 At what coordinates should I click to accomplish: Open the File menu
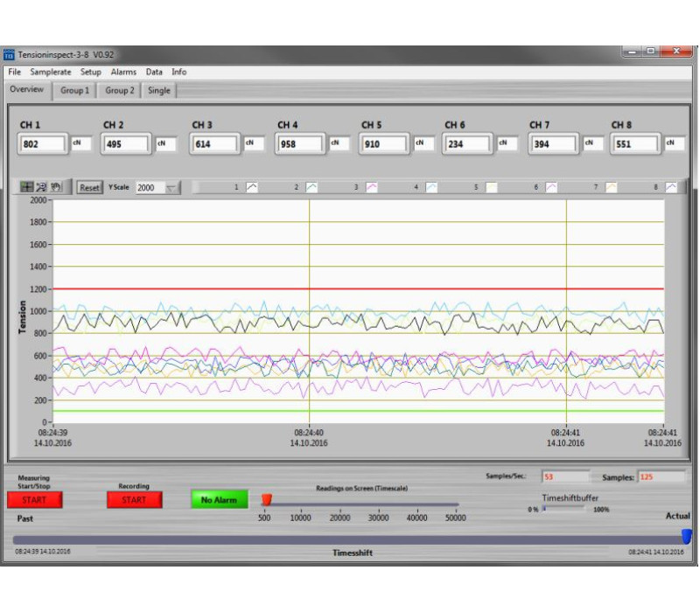tap(14, 72)
